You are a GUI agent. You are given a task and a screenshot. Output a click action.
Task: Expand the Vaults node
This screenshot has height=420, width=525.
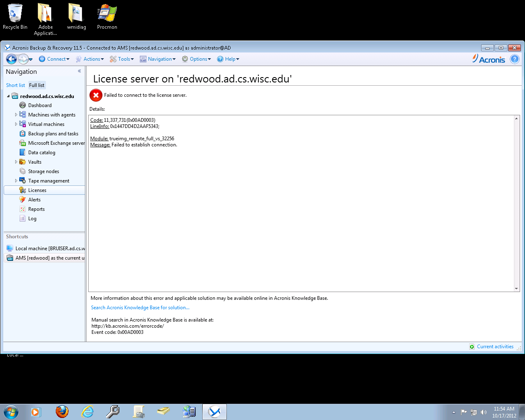coord(16,162)
